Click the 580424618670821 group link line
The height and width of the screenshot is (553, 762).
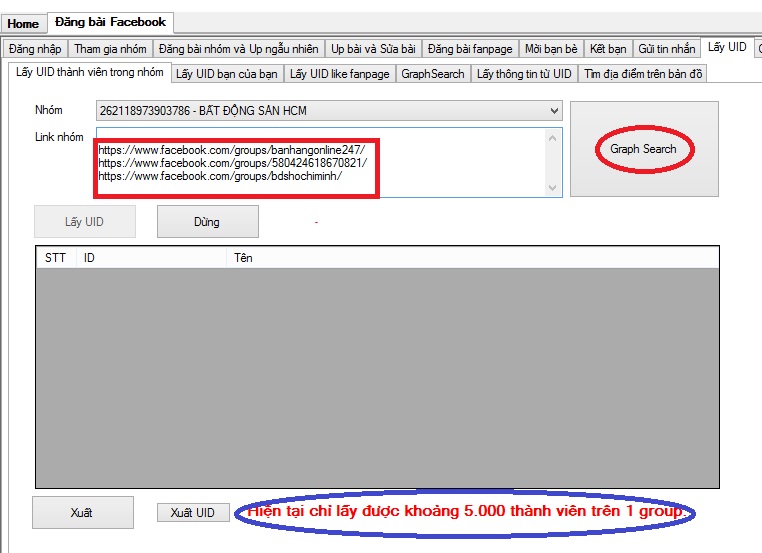point(233,163)
